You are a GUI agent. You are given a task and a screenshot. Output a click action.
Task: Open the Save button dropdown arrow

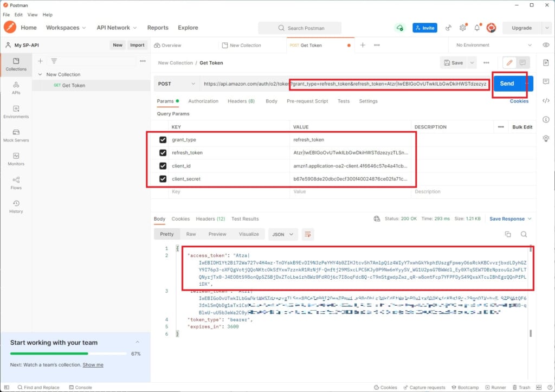(x=472, y=63)
